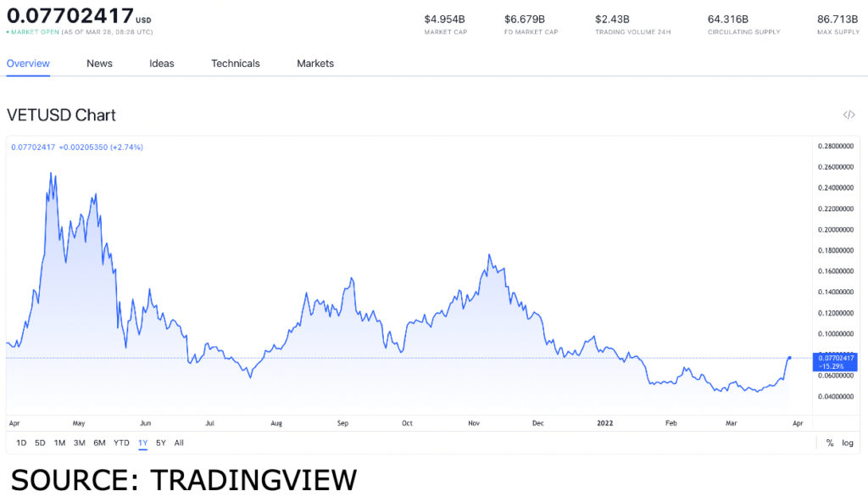Click the May label on time axis
Viewport: 868px width, 502px height.
(x=79, y=423)
